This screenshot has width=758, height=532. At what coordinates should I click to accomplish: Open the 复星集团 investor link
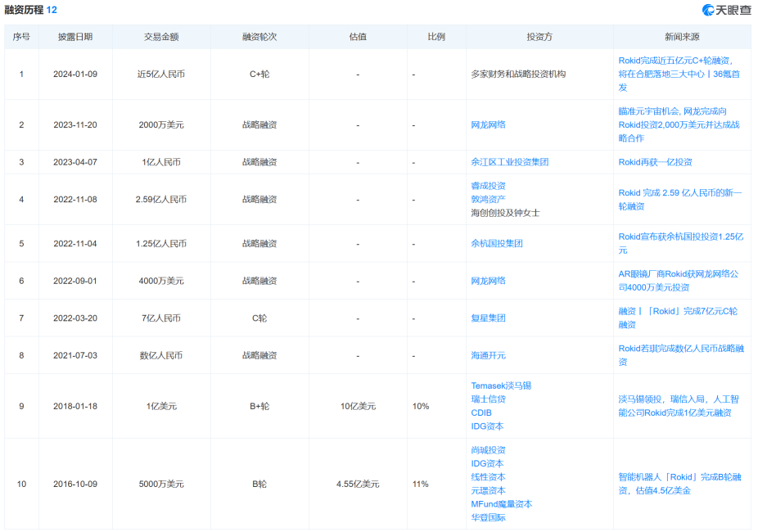488,318
